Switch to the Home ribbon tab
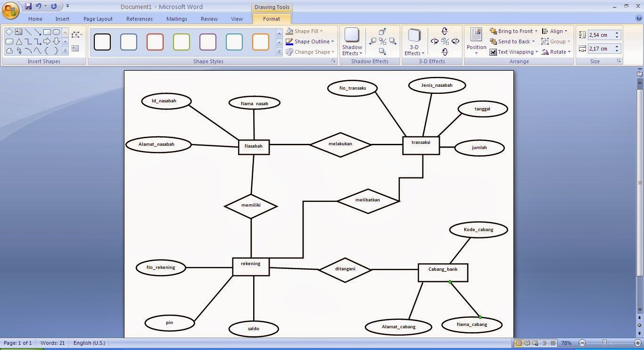 [35, 19]
